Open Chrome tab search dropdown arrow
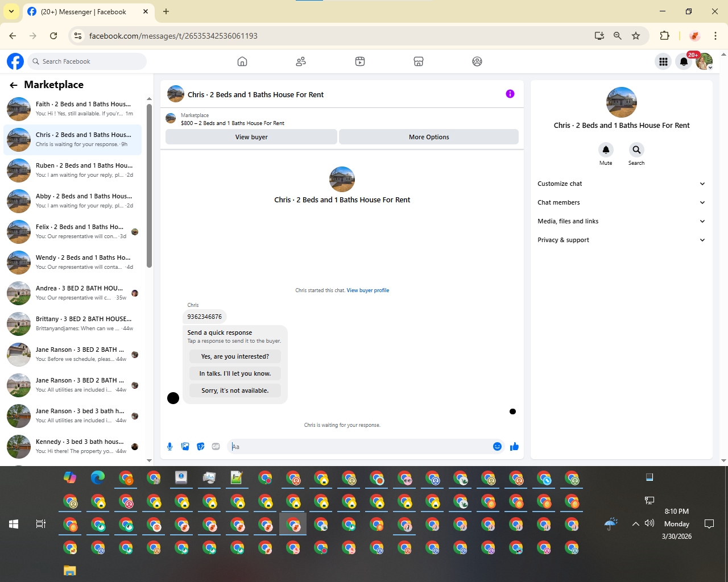Image resolution: width=728 pixels, height=582 pixels. pos(11,11)
